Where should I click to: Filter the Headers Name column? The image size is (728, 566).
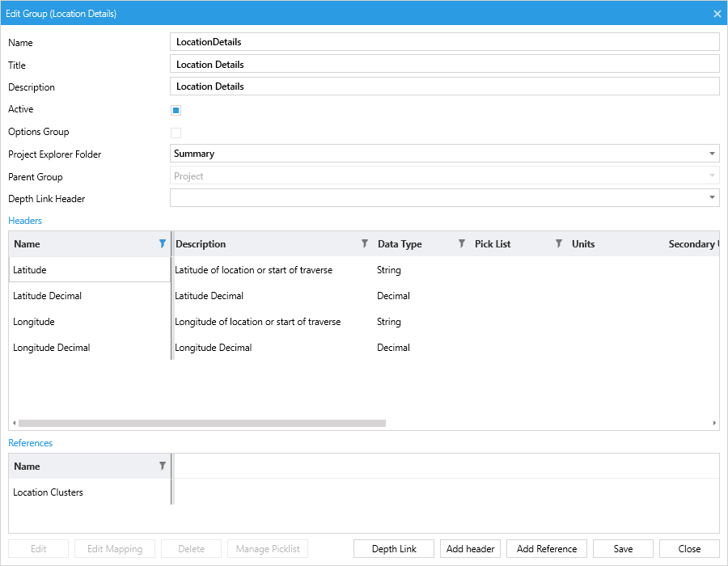162,243
